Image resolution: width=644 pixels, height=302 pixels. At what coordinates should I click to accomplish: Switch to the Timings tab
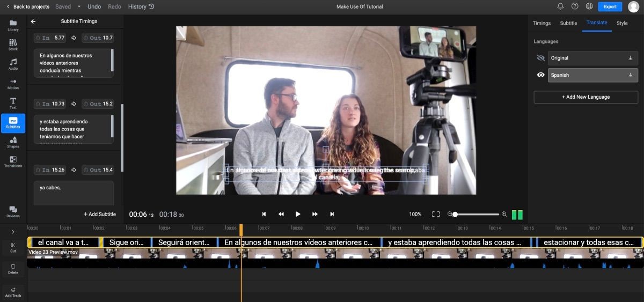point(541,23)
